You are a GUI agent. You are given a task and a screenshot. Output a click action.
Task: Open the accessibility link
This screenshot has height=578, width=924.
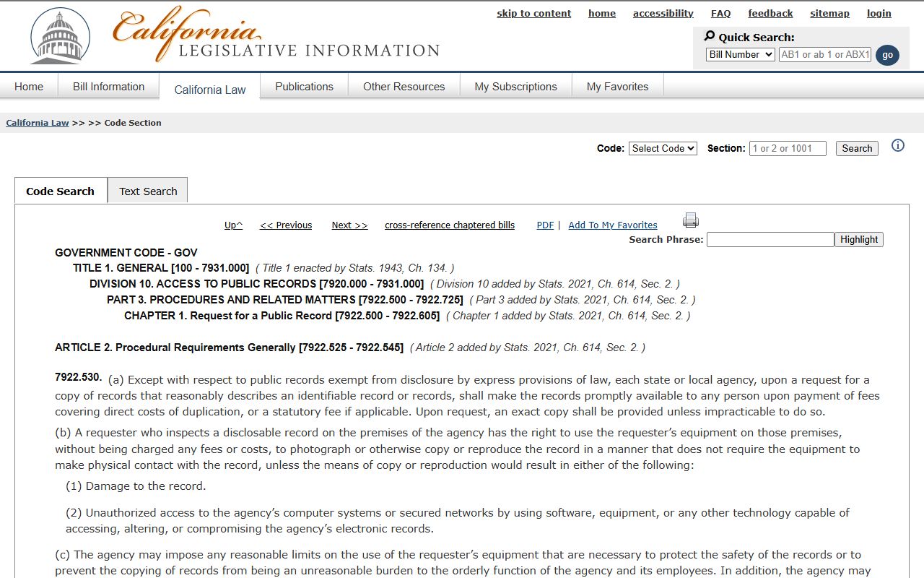[x=663, y=13]
